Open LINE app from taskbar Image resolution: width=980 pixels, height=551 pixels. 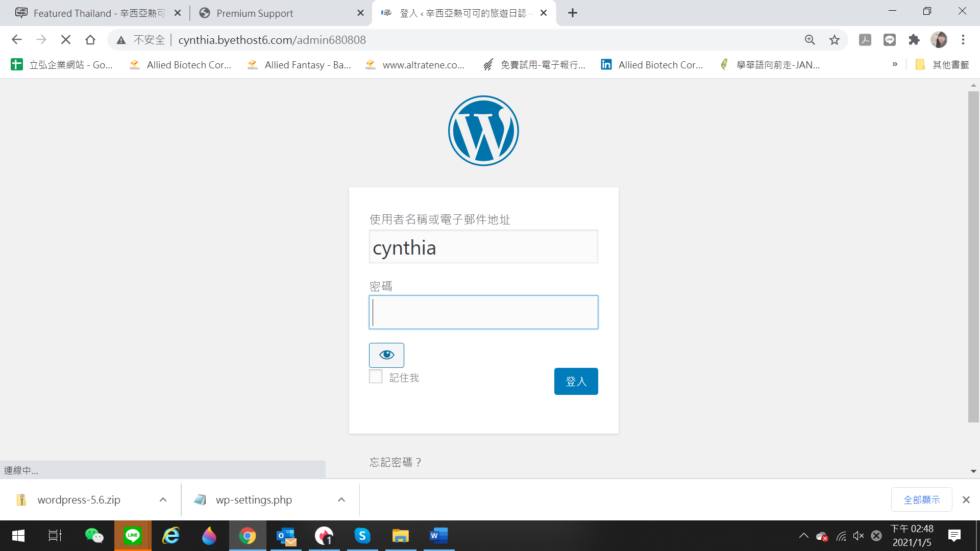tap(133, 536)
